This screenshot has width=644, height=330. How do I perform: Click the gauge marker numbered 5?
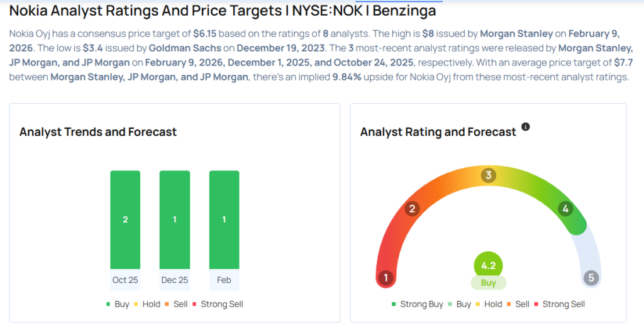point(591,278)
